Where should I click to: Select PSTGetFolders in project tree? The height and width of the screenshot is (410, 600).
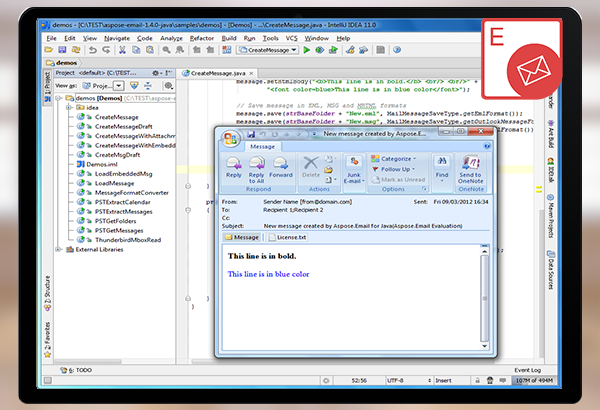pyautogui.click(x=116, y=221)
